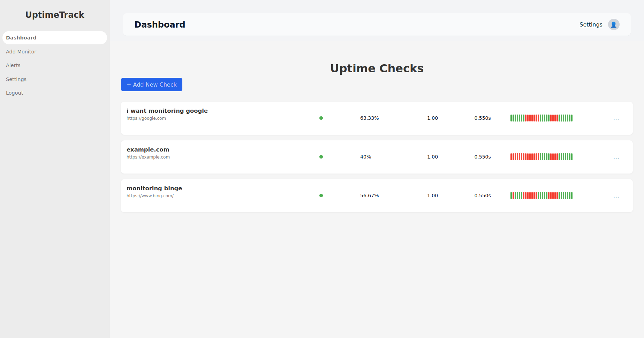Click Add New Check
Viewport: 644px width, 338px height.
151,84
